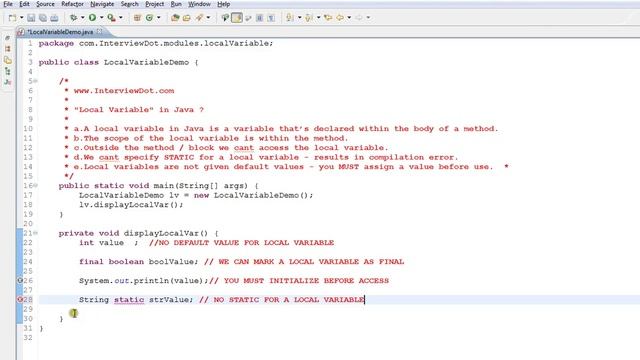Click 'www.InterviewDot.com' in the comment
640x360 pixels.
click(124, 91)
